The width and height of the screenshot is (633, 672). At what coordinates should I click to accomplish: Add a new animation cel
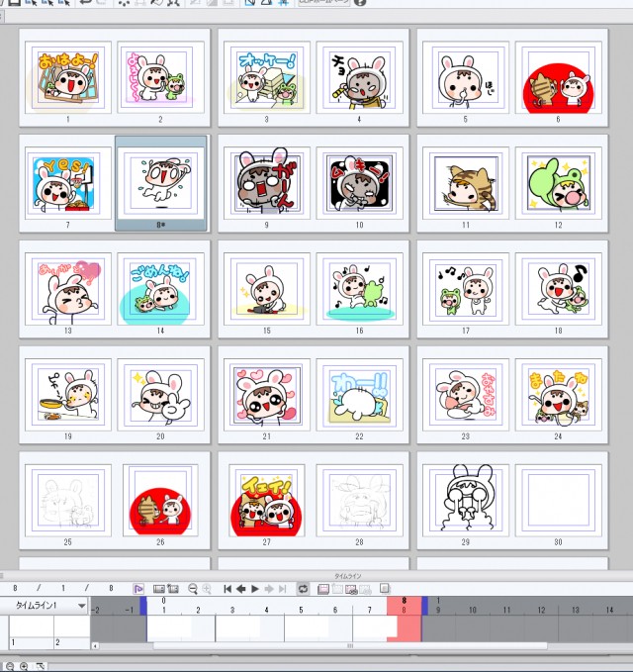click(337, 589)
